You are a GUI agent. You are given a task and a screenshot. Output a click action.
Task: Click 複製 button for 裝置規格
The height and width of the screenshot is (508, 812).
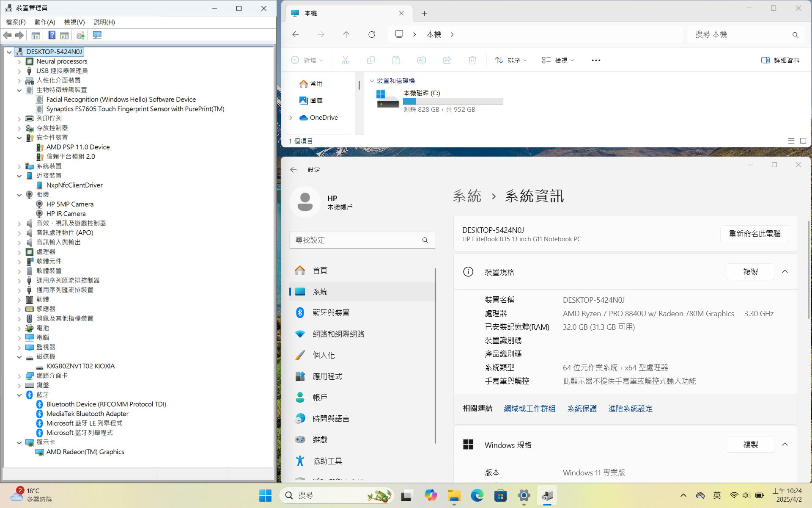click(x=750, y=272)
